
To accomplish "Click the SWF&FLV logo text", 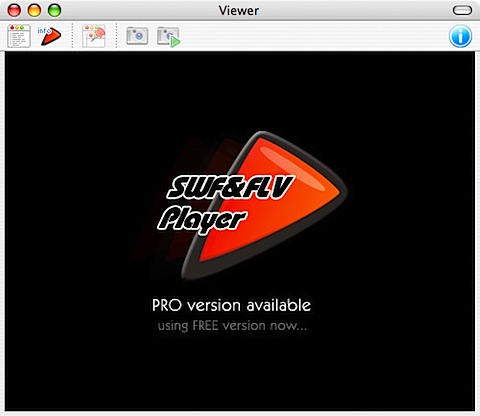I will [x=230, y=187].
